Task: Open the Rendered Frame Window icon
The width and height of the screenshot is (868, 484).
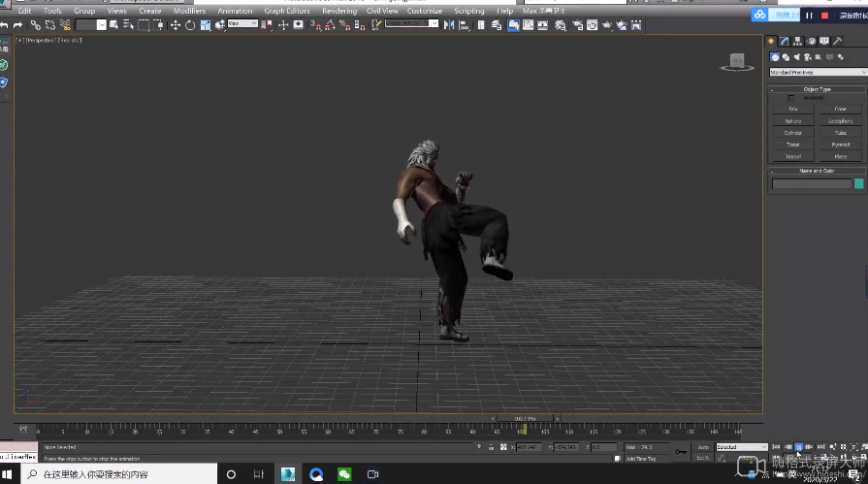Action: tap(592, 25)
